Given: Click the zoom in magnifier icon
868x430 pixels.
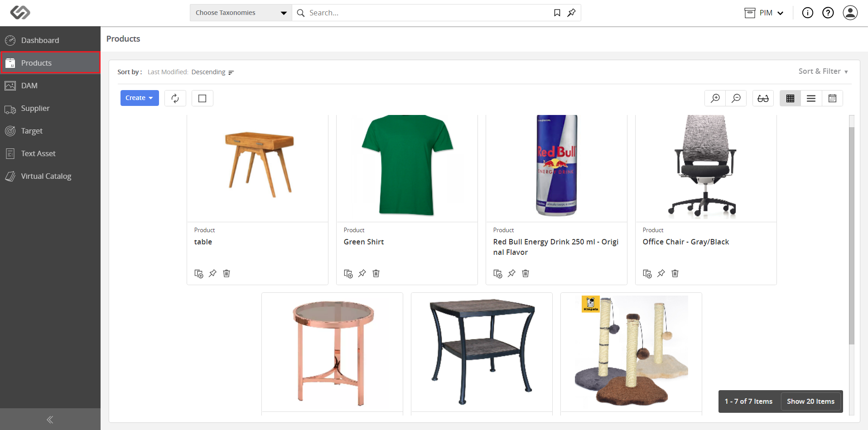Looking at the screenshot, I should pyautogui.click(x=715, y=98).
